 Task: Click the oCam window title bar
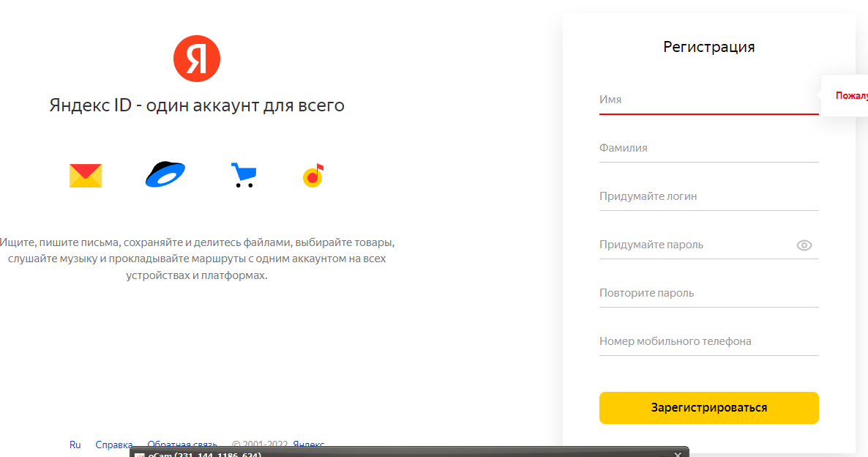pyautogui.click(x=409, y=453)
